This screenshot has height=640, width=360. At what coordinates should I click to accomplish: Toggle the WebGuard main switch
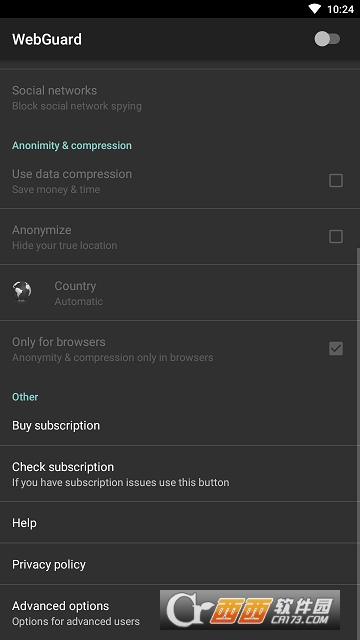coord(327,39)
